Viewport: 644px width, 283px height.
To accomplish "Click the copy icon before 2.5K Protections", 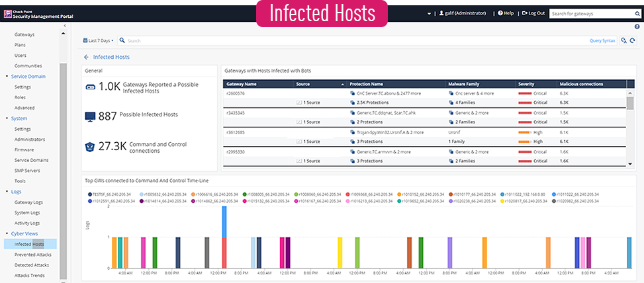I will click(352, 102).
